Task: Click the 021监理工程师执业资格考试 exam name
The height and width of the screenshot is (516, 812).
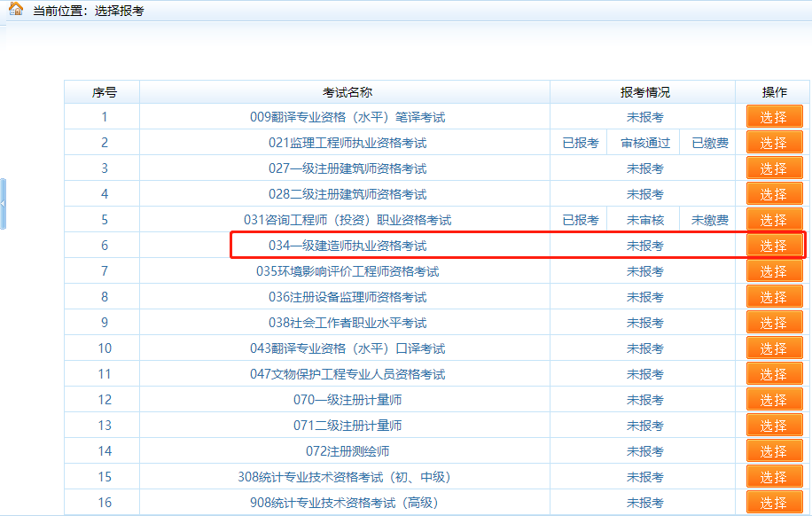Action: tap(347, 143)
